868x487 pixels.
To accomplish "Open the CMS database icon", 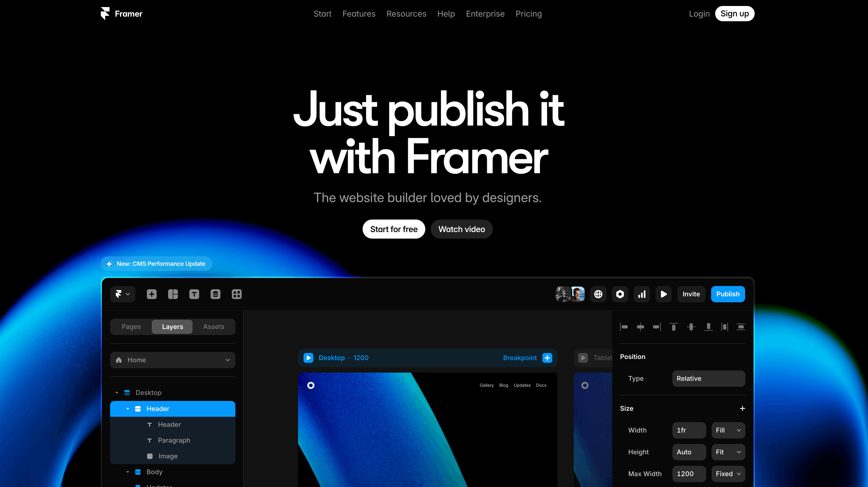I will click(215, 294).
